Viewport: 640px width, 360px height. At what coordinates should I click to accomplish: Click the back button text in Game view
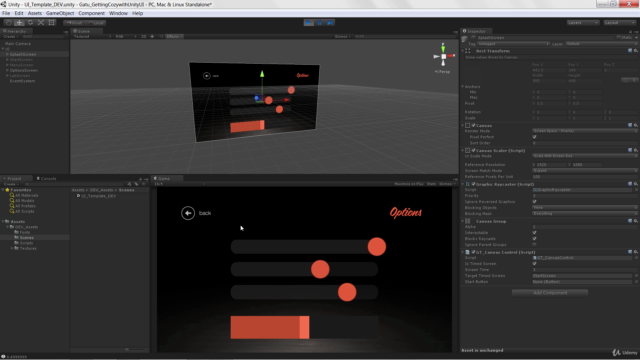pyautogui.click(x=205, y=213)
